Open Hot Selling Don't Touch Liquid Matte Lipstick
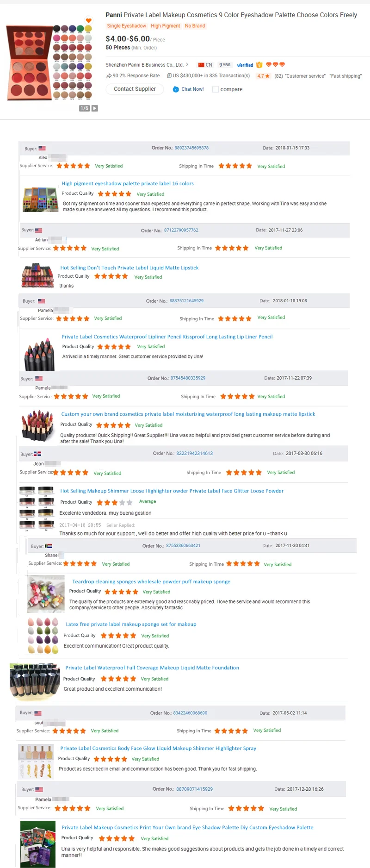This screenshot has height=868, width=370. [x=129, y=268]
